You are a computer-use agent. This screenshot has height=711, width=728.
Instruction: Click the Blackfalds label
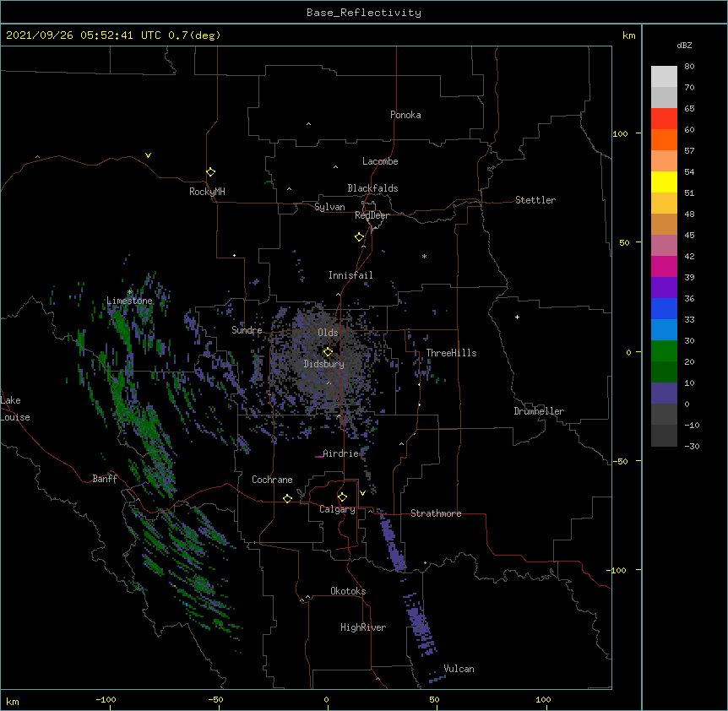point(372,188)
